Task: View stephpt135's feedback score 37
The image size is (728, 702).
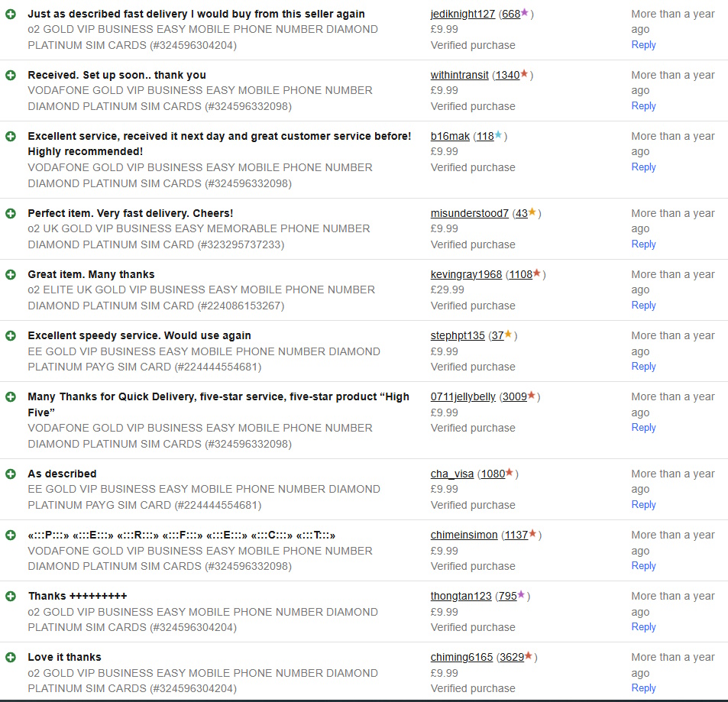Action: (x=497, y=335)
